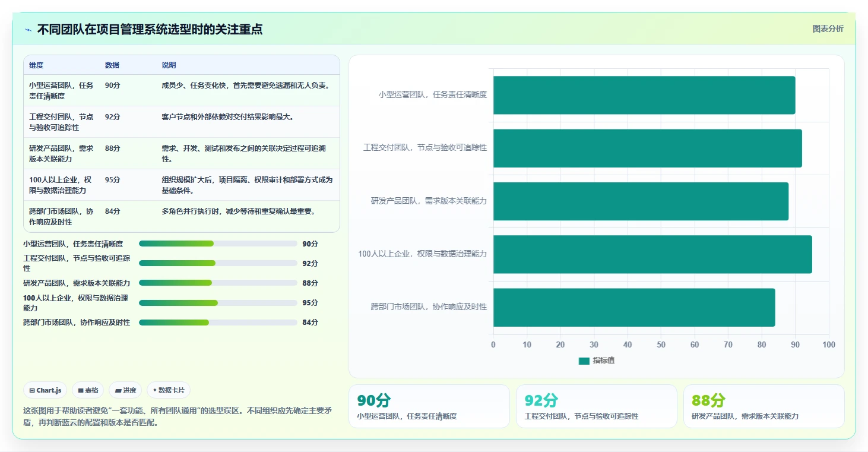The width and height of the screenshot is (868, 452).
Task: Click the 95分 value in the table
Action: (112, 180)
